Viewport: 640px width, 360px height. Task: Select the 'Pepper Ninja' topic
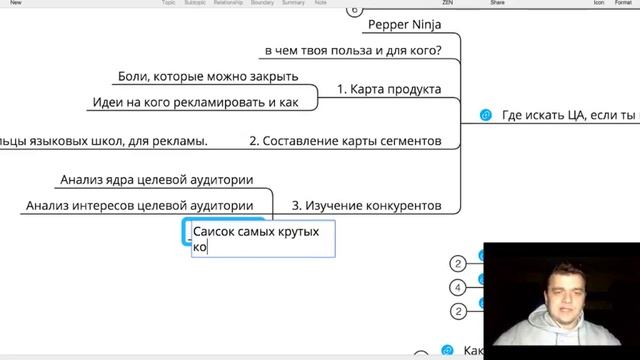coord(404,24)
